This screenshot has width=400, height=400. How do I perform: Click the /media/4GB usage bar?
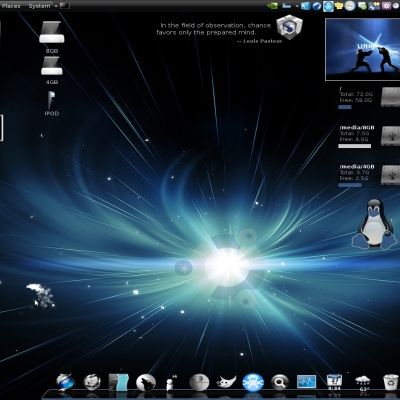[350, 185]
